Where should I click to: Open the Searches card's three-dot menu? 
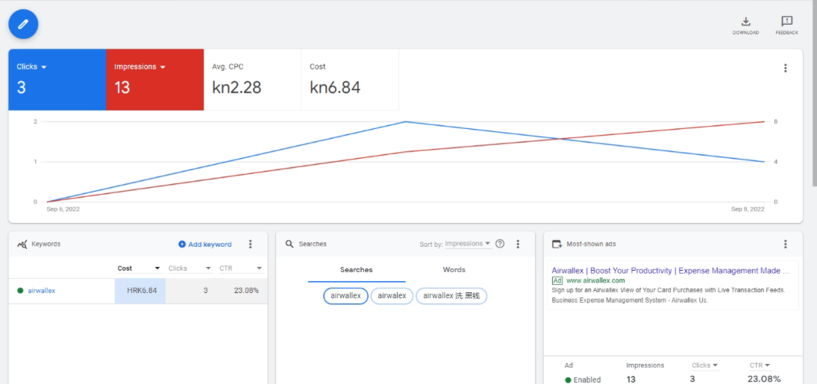click(517, 244)
